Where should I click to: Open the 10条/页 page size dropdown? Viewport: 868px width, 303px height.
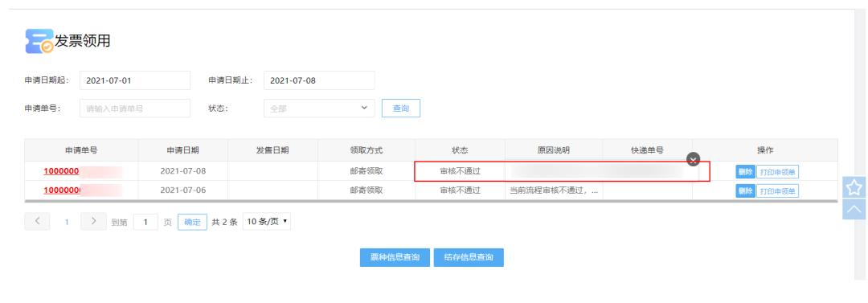coord(267,222)
